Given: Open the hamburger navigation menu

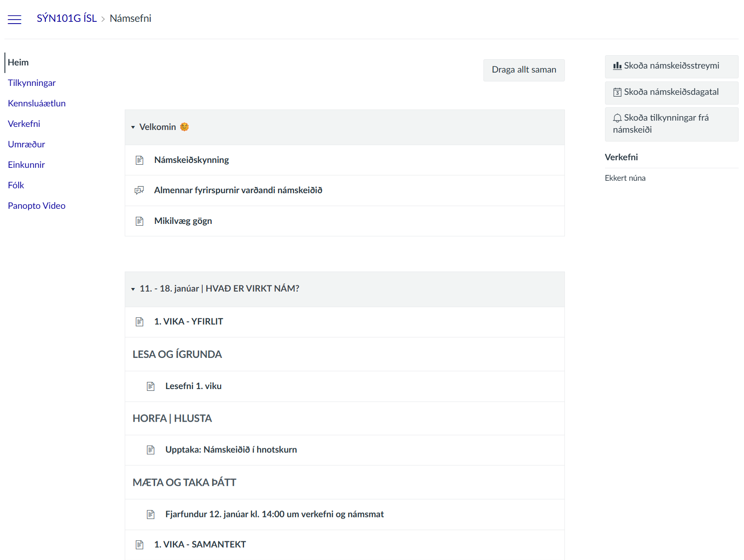Looking at the screenshot, I should 15,19.
